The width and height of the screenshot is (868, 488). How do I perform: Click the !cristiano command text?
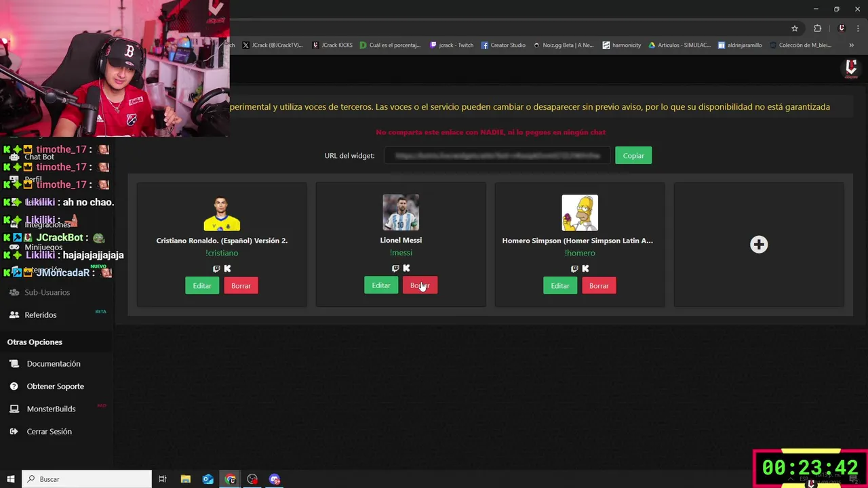tap(222, 253)
